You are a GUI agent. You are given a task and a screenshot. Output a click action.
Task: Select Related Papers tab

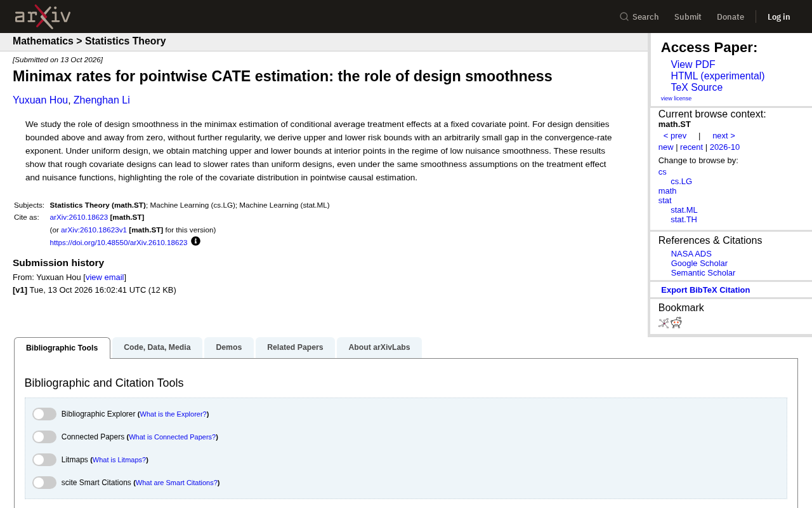tap(295, 347)
